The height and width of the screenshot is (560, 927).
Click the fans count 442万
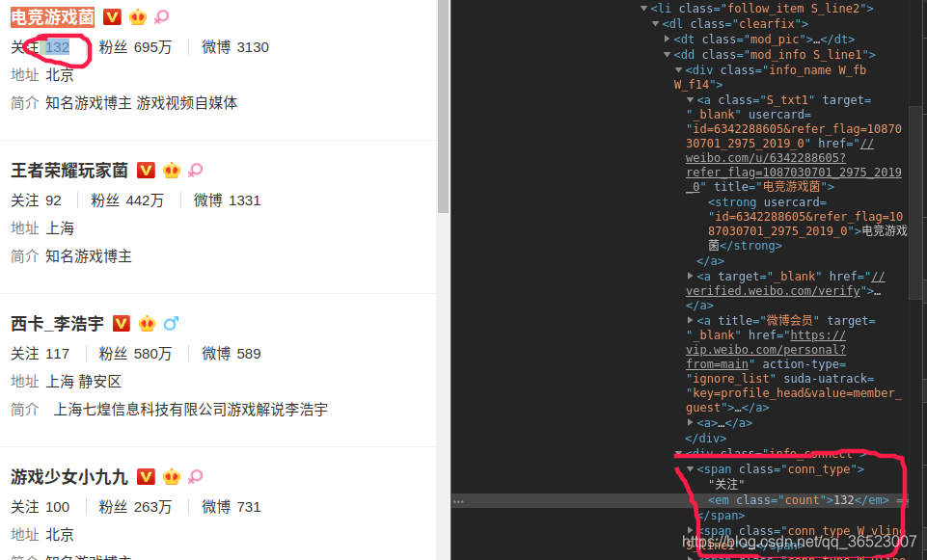coord(145,200)
